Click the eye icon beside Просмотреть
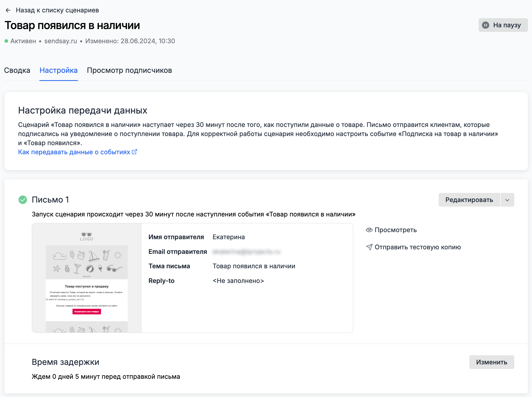 tap(369, 230)
